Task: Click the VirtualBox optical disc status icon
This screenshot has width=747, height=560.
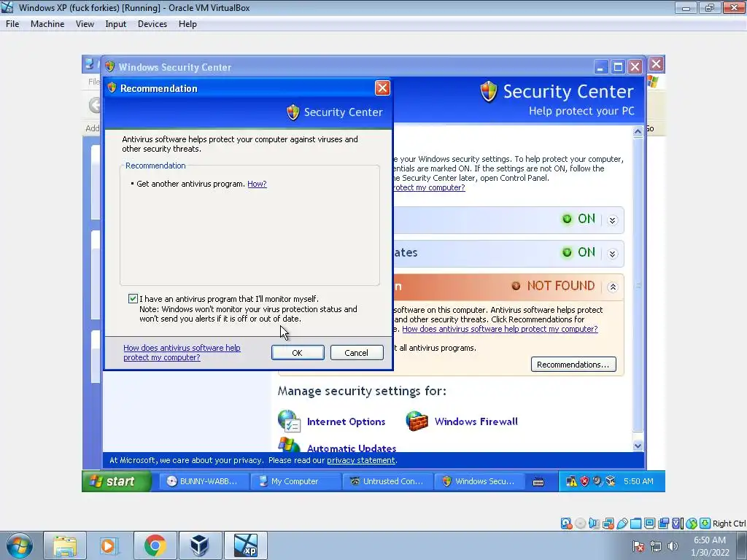Action: 580,524
